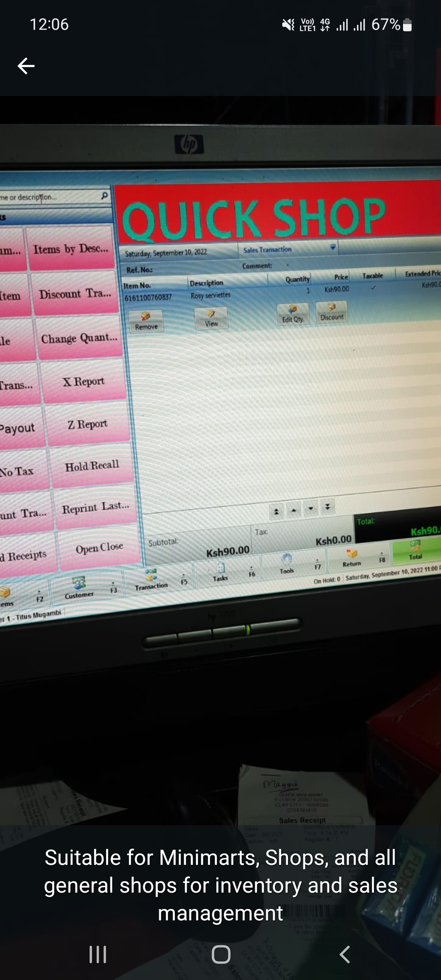Click the View item icon button
This screenshot has width=441, height=980.
211,318
